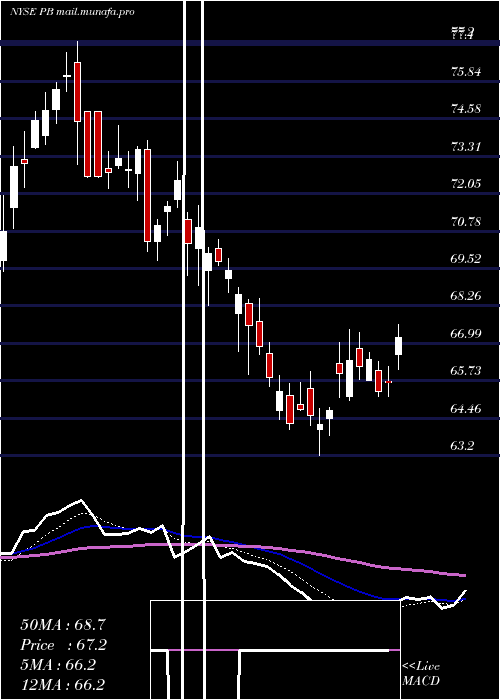This screenshot has width=500, height=700.
Task: Click the 5MA : 66.2 readout
Action: coord(58,665)
